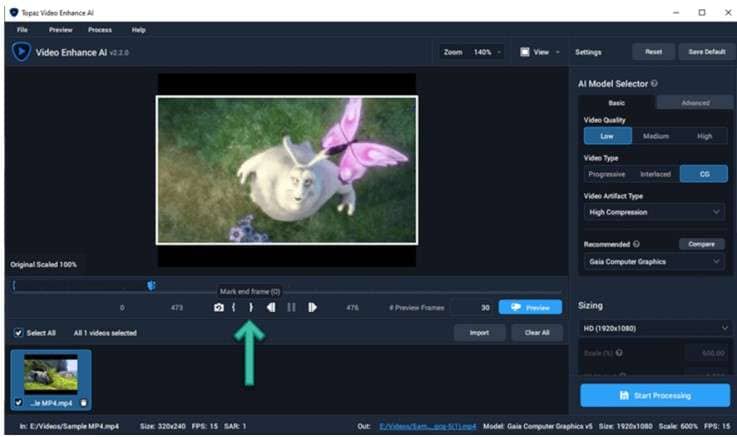This screenshot has width=737, height=437.
Task: Click the video preview frame
Action: [287, 170]
